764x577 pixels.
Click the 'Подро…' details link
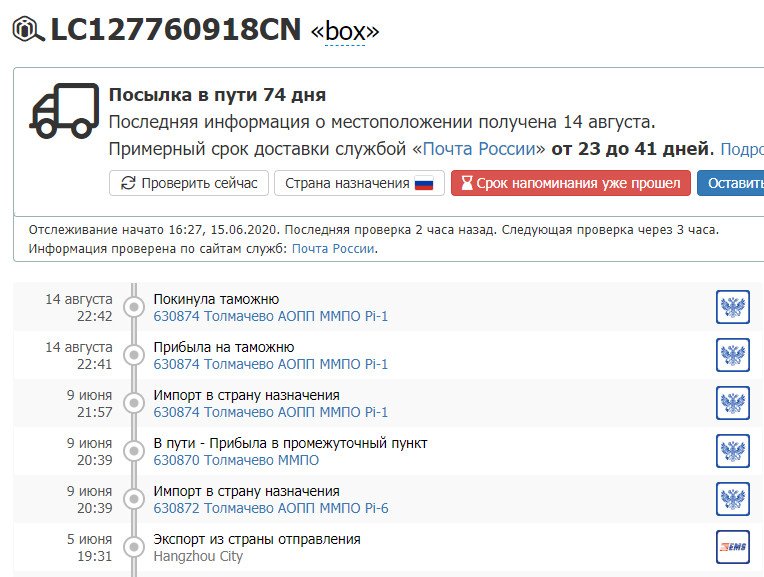coord(741,149)
